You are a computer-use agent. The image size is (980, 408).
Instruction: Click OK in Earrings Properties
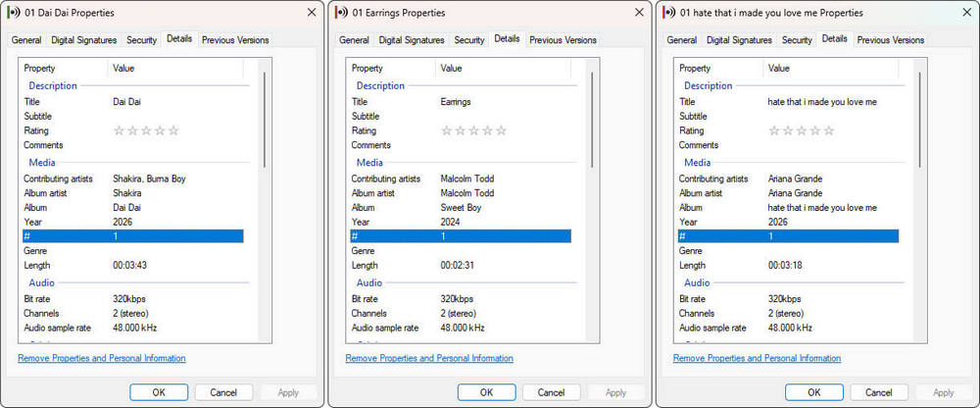point(486,392)
